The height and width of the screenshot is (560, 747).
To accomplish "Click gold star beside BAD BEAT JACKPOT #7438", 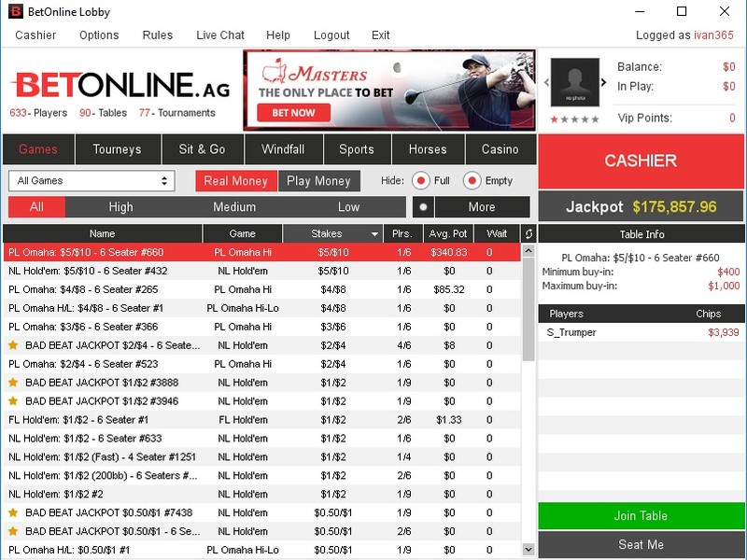I will click(13, 512).
